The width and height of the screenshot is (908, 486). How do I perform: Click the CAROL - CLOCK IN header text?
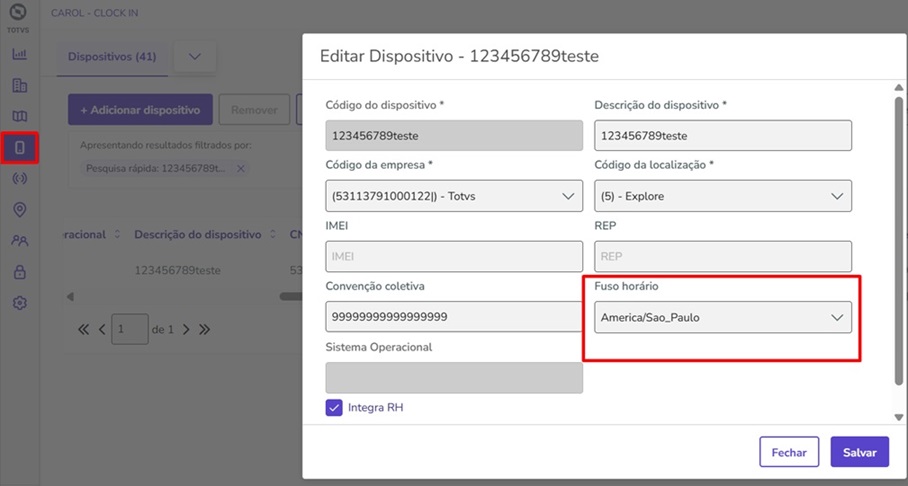click(x=94, y=13)
